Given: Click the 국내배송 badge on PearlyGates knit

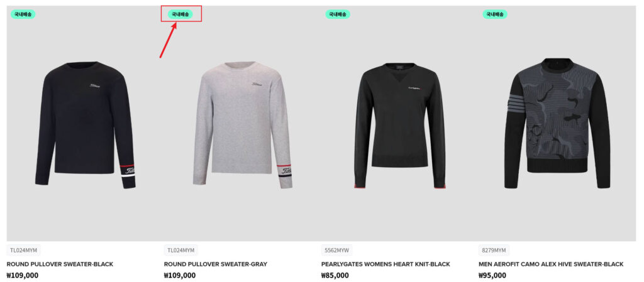Looking at the screenshot, I should pos(338,14).
